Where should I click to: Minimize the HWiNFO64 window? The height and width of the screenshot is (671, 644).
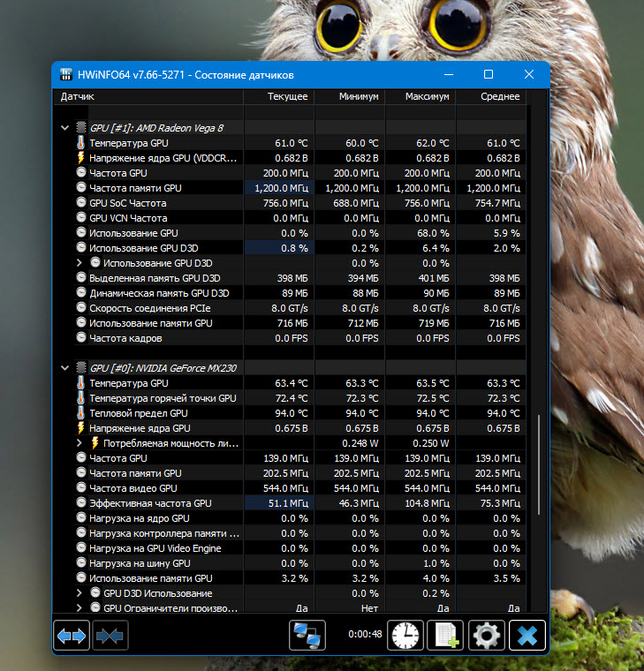(x=448, y=74)
